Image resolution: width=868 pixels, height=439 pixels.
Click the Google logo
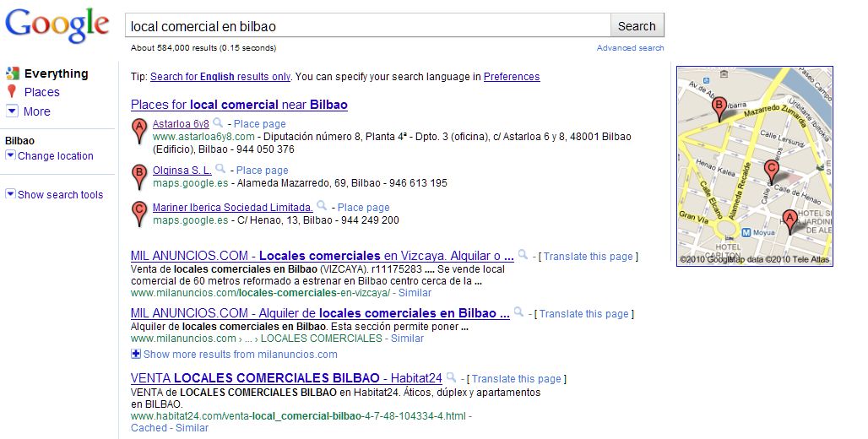coord(57,25)
